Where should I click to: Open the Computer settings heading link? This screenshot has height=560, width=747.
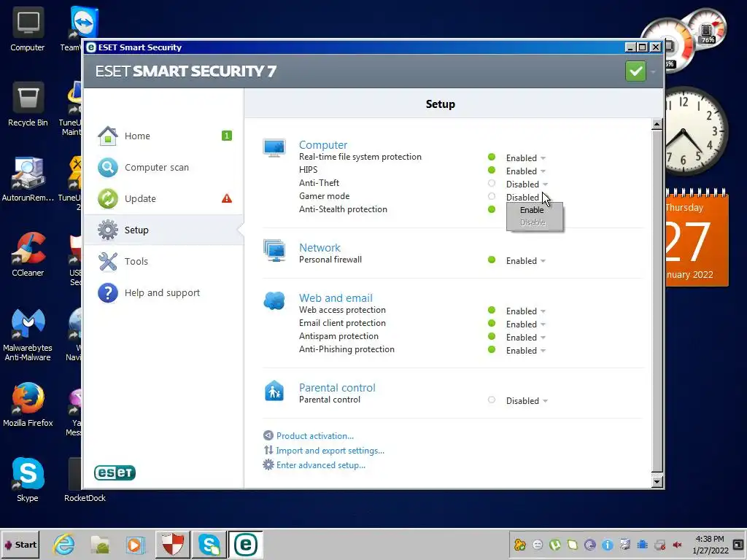pyautogui.click(x=323, y=145)
